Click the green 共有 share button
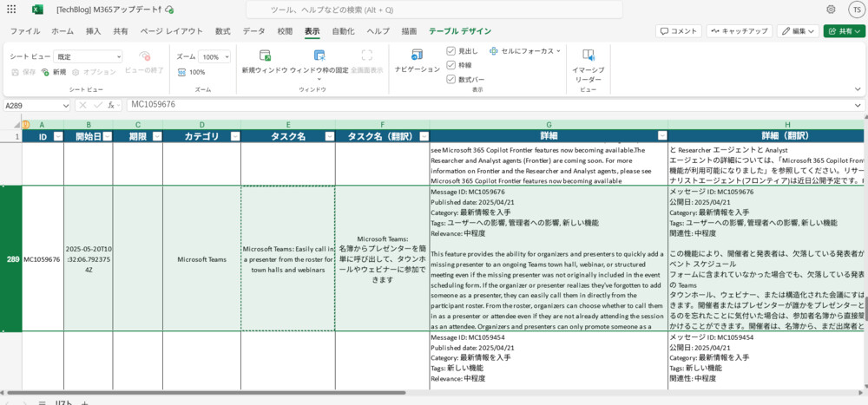Image resolution: width=868 pixels, height=405 pixels. pyautogui.click(x=844, y=31)
